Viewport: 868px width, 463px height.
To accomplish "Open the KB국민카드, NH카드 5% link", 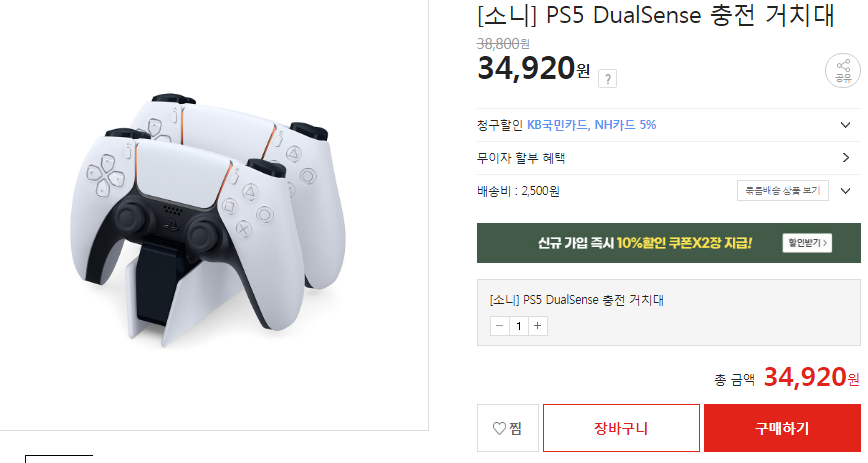I will 591,125.
